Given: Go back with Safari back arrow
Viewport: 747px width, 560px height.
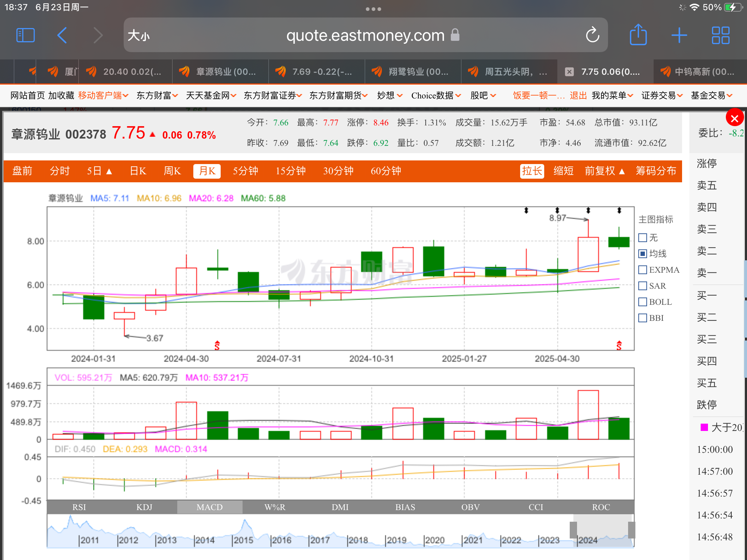Looking at the screenshot, I should [x=62, y=35].
